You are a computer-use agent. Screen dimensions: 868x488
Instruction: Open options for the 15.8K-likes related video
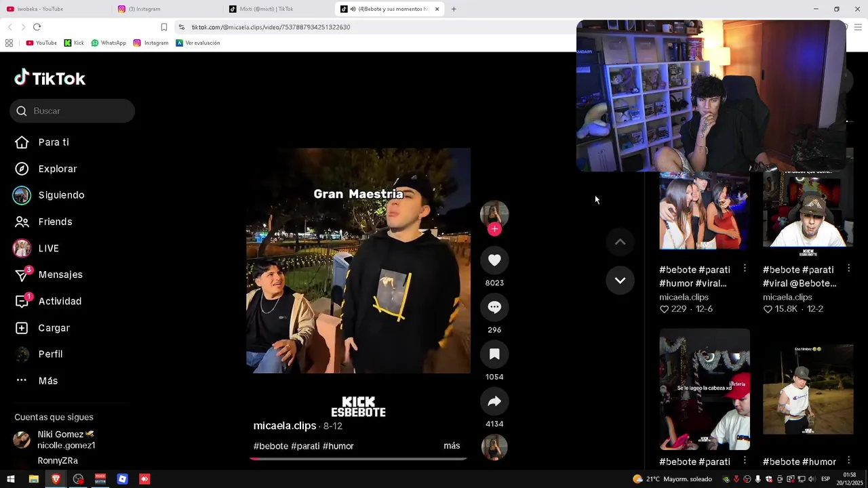pyautogui.click(x=848, y=268)
